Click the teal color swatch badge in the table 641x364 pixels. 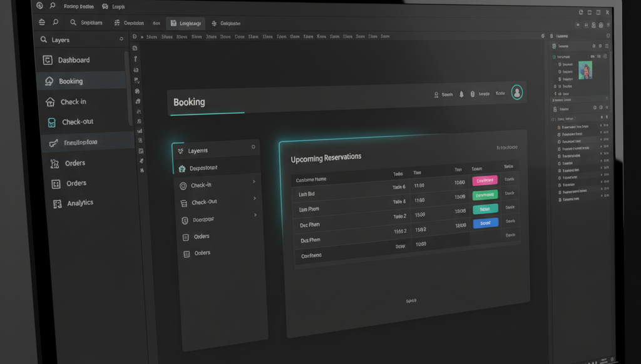tap(486, 209)
